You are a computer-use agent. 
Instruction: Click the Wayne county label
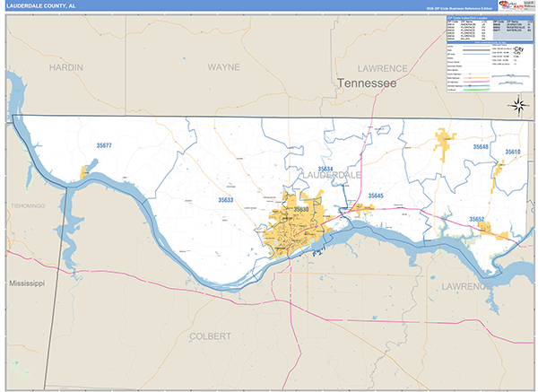[x=223, y=67]
